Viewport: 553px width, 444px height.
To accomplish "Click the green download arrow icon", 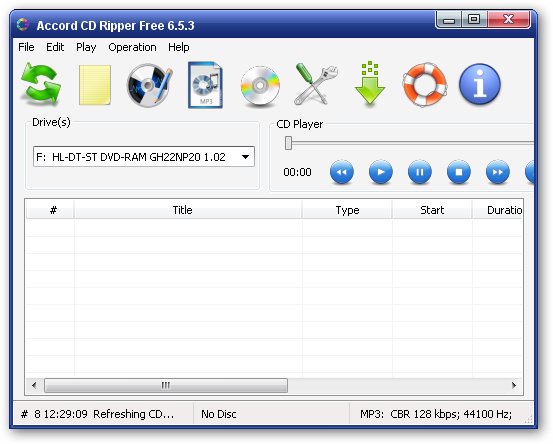I will click(x=370, y=83).
